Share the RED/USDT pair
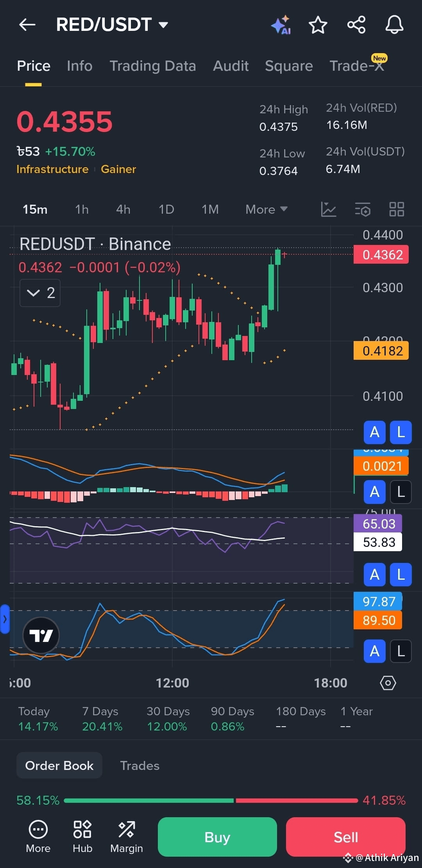 point(356,25)
